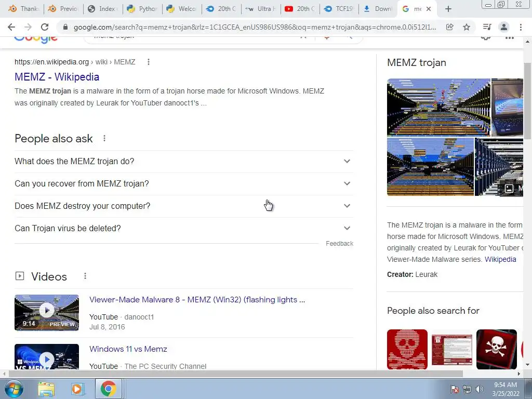Click the network icon in the system tray

[467, 389]
